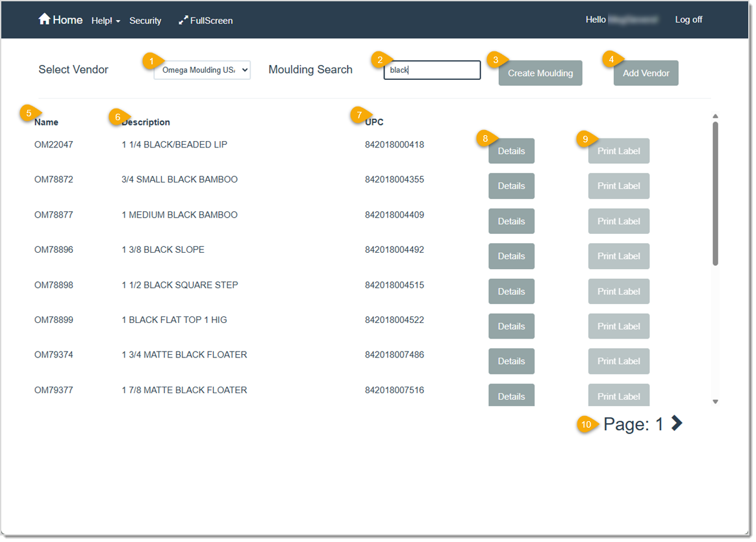Print Label for 1 3/4 MATTE BLACK FLOATER

pyautogui.click(x=618, y=361)
